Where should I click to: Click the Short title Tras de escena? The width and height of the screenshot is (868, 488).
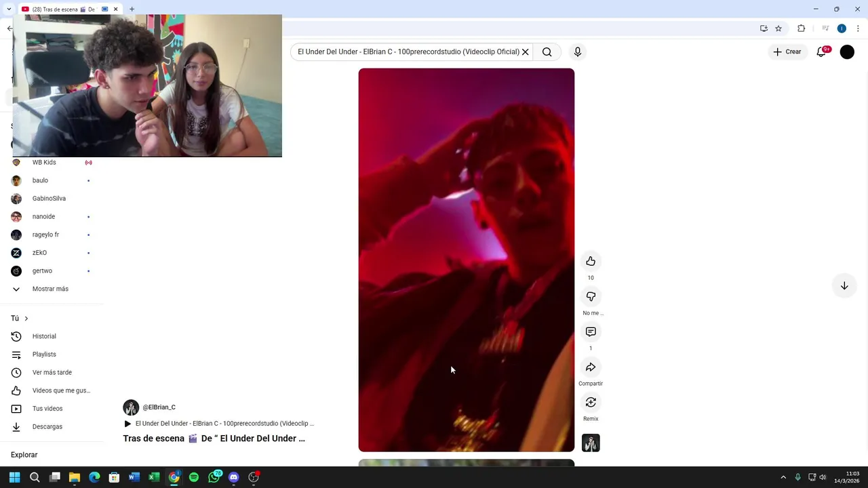tap(214, 439)
